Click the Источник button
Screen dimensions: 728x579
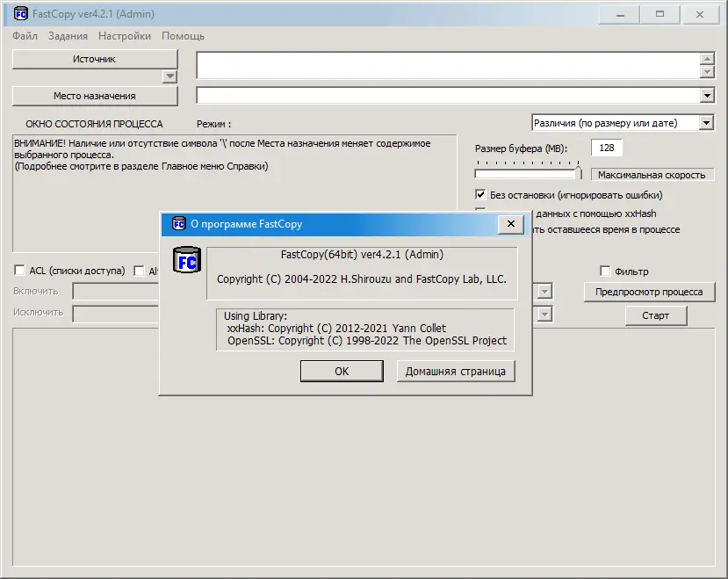click(x=95, y=59)
